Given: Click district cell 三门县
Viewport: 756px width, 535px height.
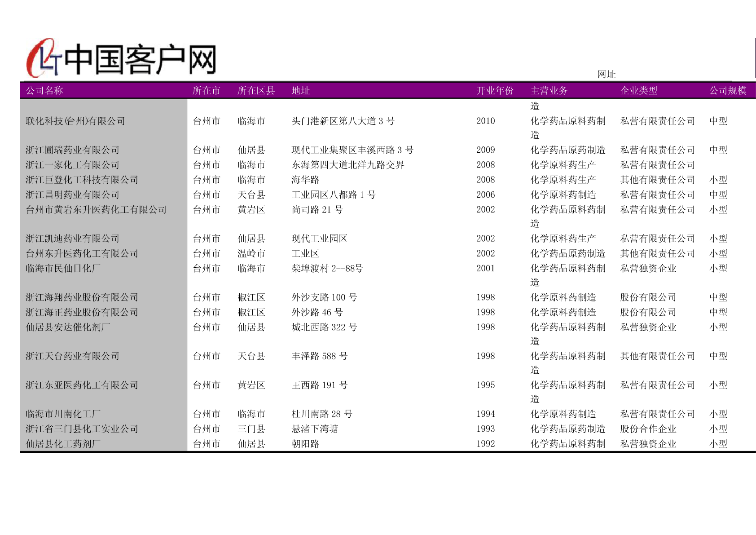Looking at the screenshot, I should [x=251, y=429].
